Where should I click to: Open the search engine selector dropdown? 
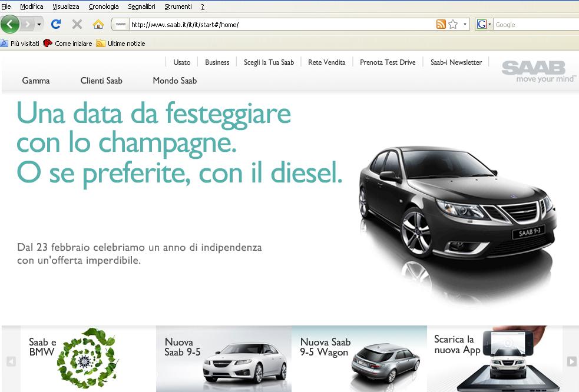(489, 24)
